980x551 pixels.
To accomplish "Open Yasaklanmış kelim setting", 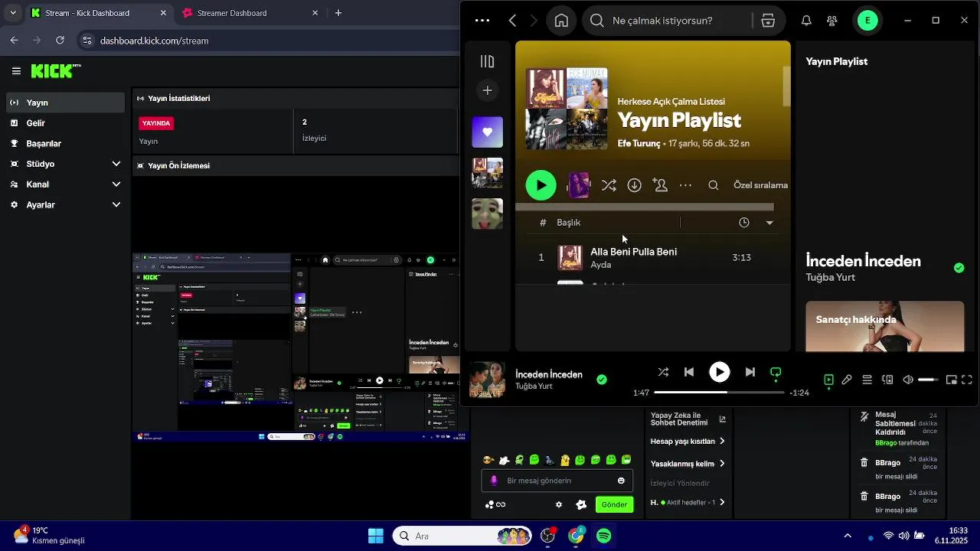I will click(x=688, y=464).
